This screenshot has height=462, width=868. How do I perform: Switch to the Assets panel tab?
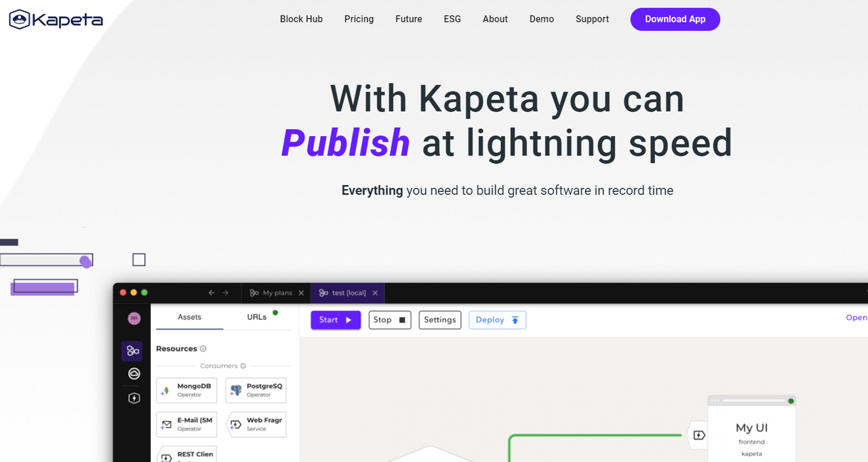[189, 317]
